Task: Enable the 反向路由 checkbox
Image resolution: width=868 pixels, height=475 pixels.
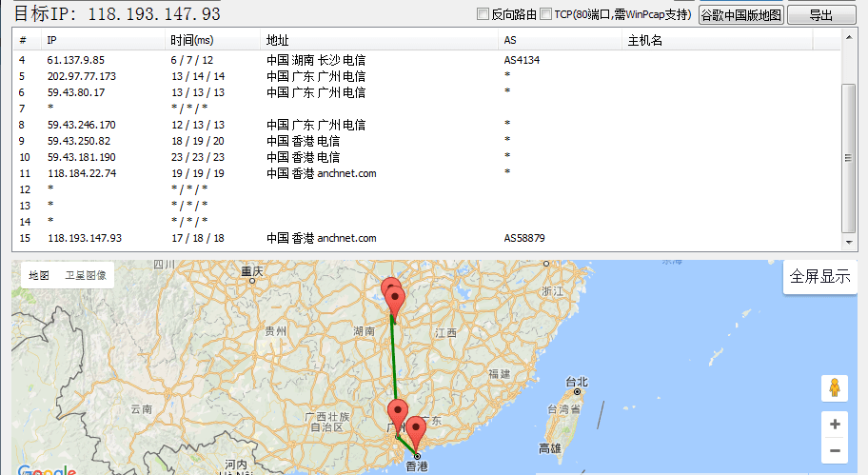Action: coord(483,14)
